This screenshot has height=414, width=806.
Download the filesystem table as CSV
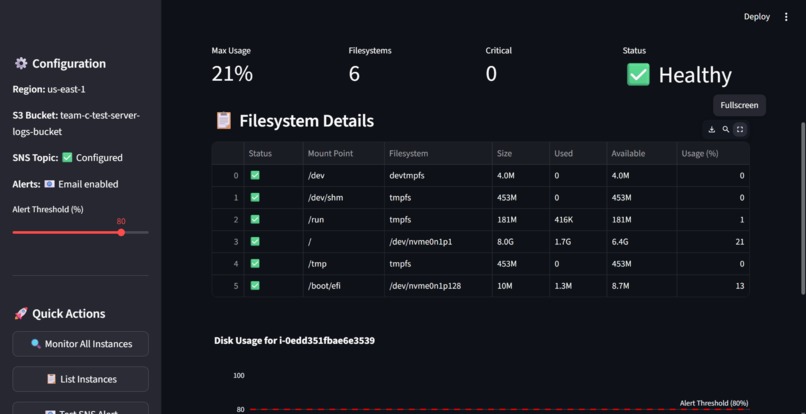tap(711, 130)
